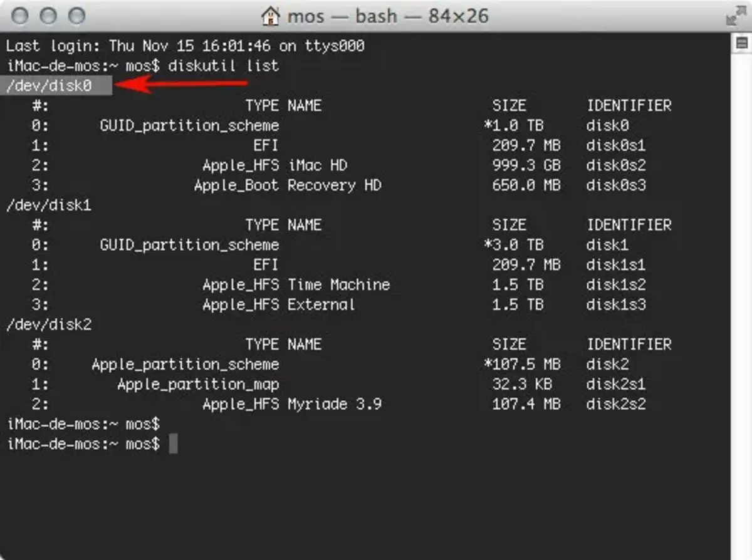Enter full screen using the top-right arrows icon

click(733, 18)
